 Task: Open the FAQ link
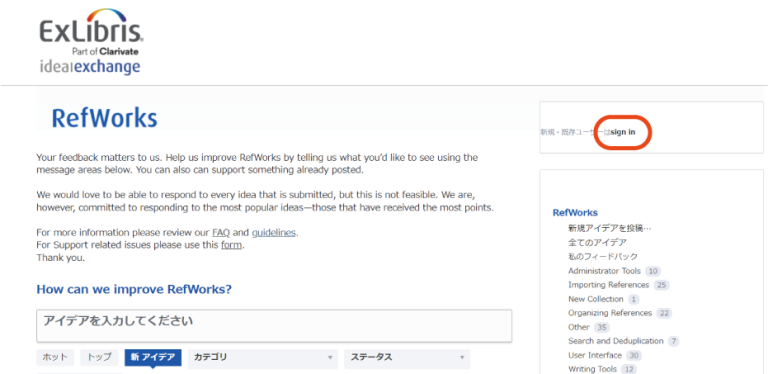tap(220, 233)
